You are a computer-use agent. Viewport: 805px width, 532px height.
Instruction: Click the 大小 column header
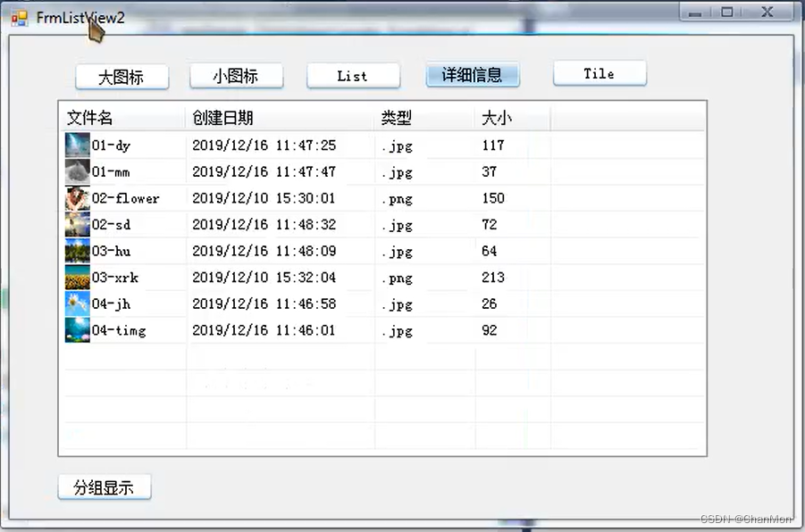513,118
